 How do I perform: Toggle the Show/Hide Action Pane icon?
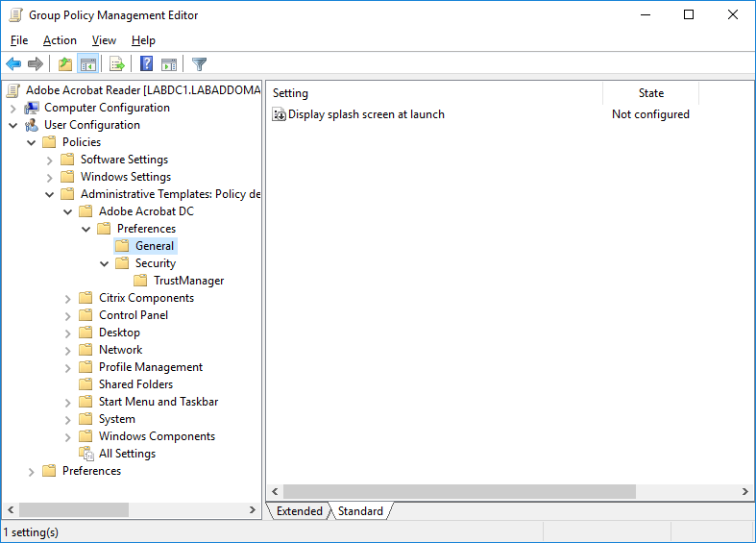169,64
